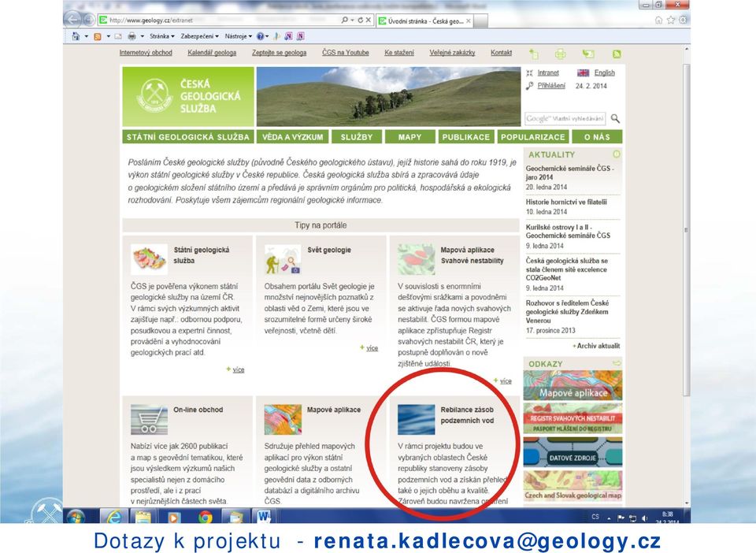Click the green icon next to AKTUALITY heading
The height and width of the screenshot is (553, 756).
pyautogui.click(x=616, y=154)
